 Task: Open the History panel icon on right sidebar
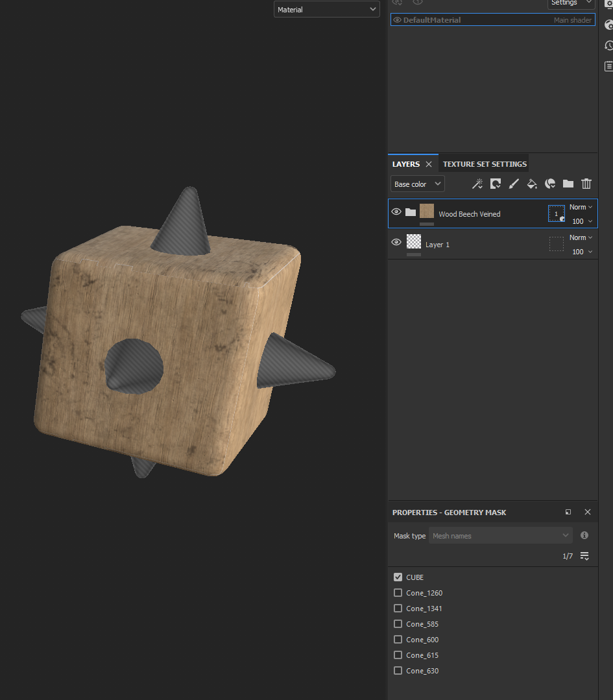(607, 45)
